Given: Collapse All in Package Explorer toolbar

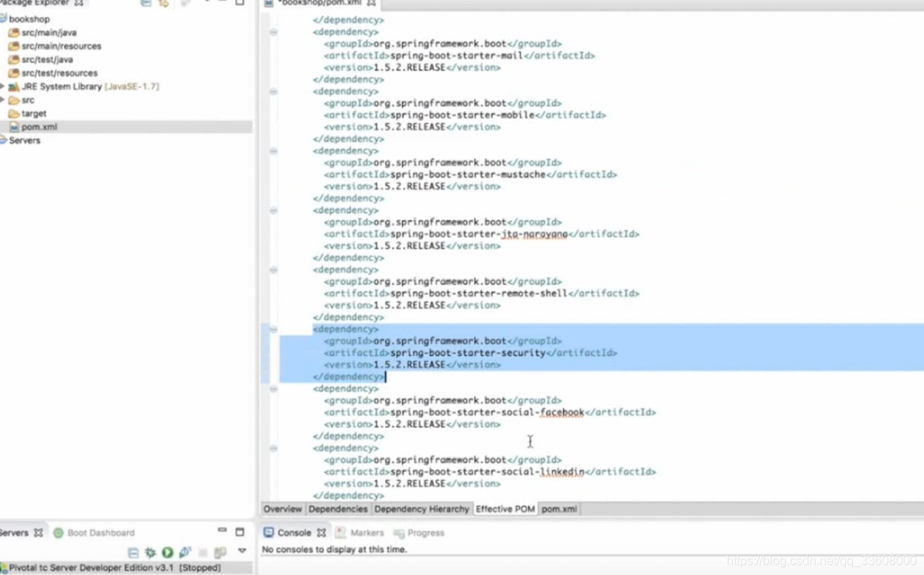Looking at the screenshot, I should [146, 3].
